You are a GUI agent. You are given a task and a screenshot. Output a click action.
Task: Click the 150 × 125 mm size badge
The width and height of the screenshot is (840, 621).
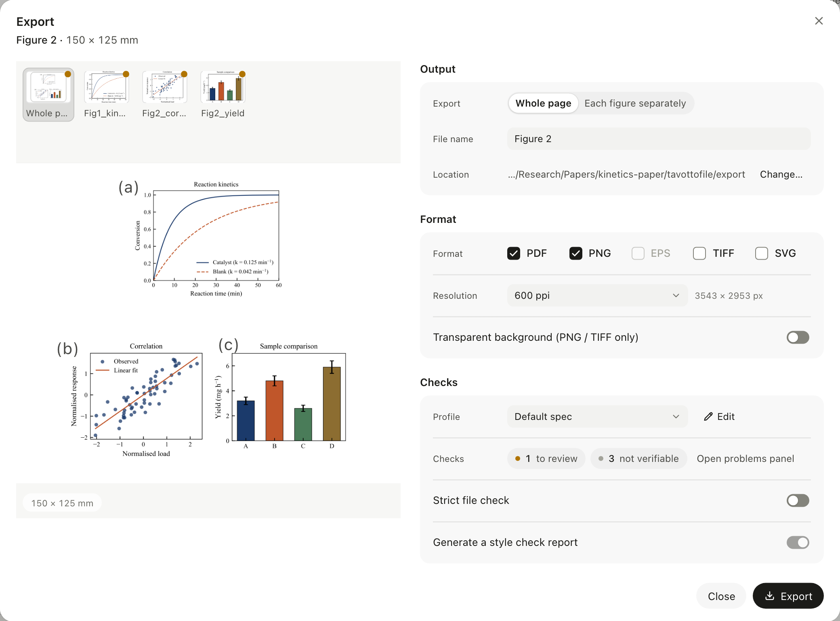pyautogui.click(x=62, y=503)
